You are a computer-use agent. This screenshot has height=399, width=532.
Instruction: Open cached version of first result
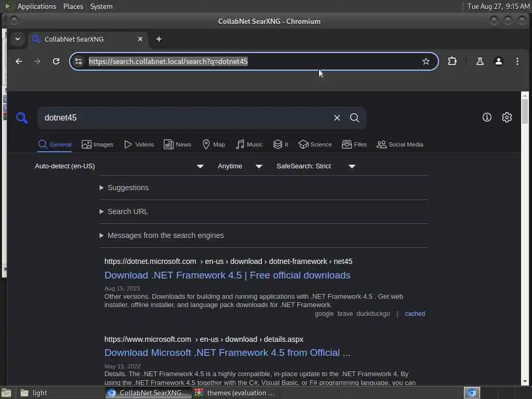point(415,314)
